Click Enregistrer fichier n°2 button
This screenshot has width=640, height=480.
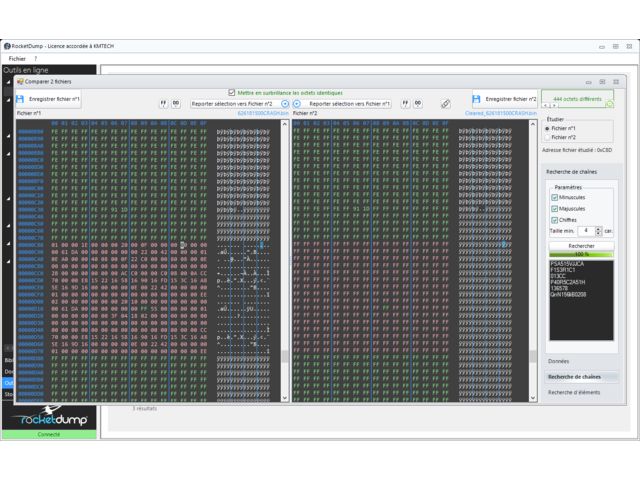(x=504, y=99)
